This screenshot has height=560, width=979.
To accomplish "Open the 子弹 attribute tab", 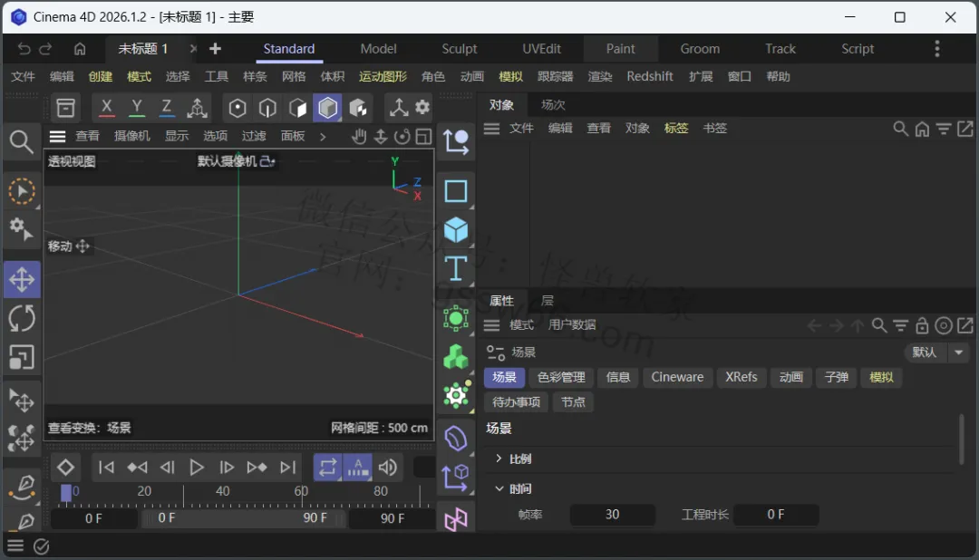I will tap(836, 377).
